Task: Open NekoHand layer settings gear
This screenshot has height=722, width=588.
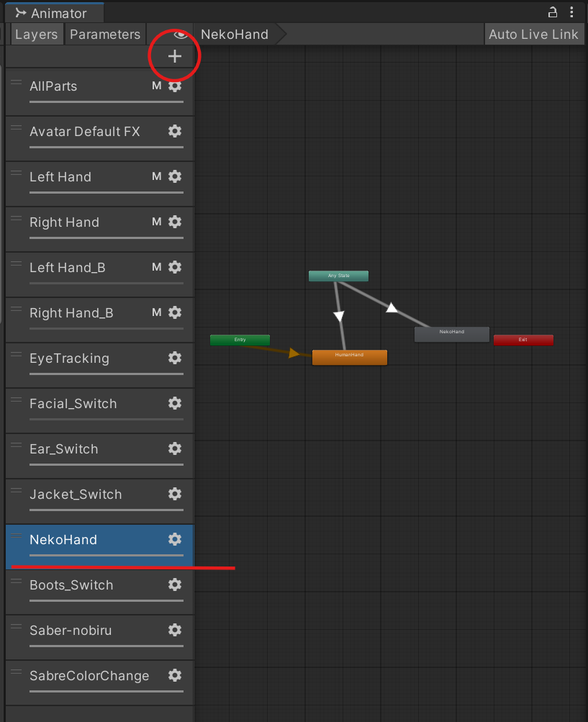Action: pos(174,540)
